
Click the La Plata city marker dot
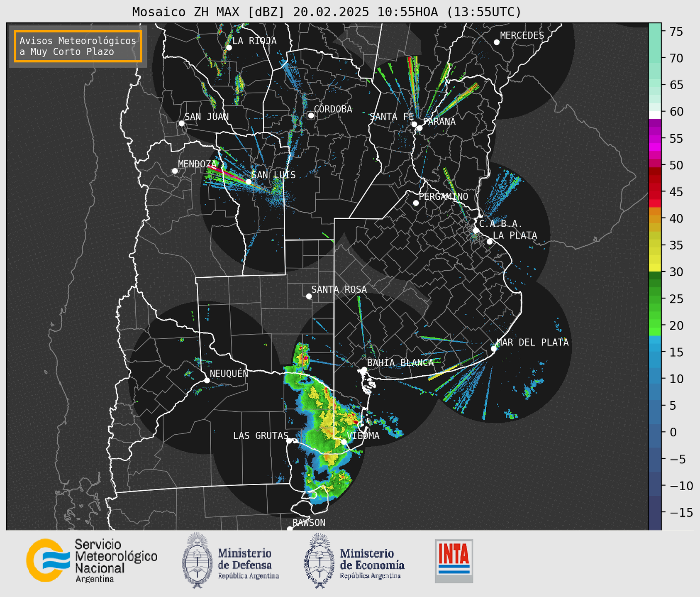tap(490, 242)
